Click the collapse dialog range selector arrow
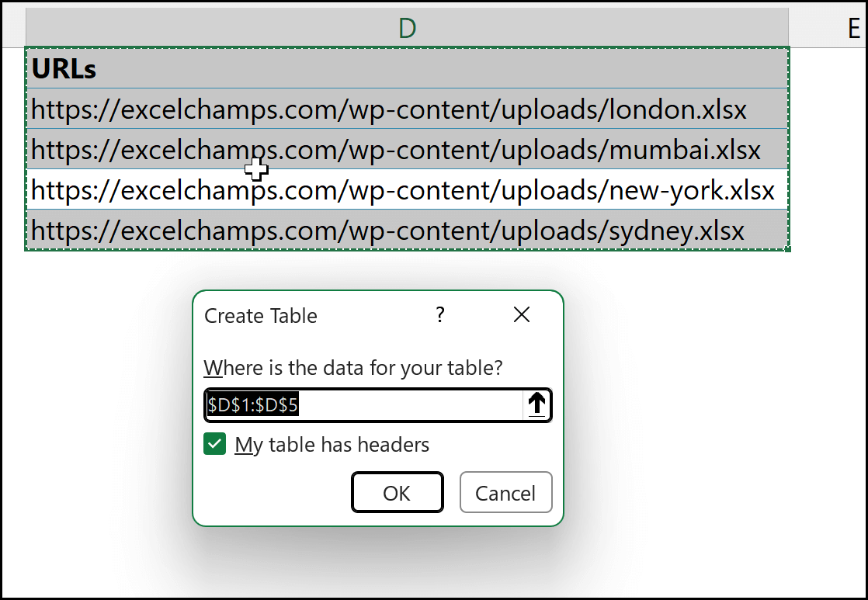868x600 pixels. click(x=536, y=404)
